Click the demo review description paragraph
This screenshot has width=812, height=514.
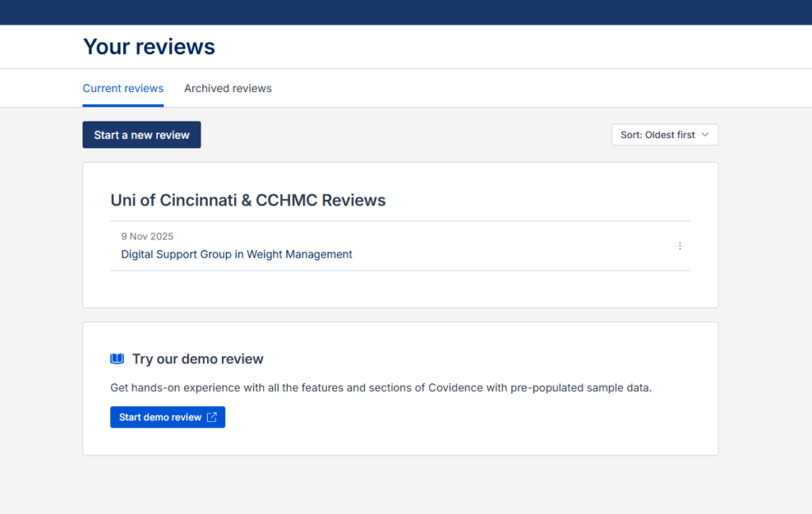381,388
